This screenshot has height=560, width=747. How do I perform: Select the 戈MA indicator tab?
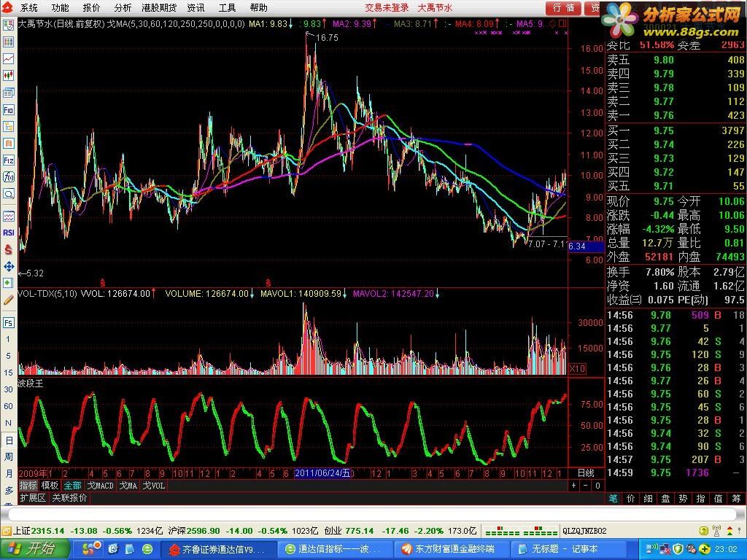128,486
